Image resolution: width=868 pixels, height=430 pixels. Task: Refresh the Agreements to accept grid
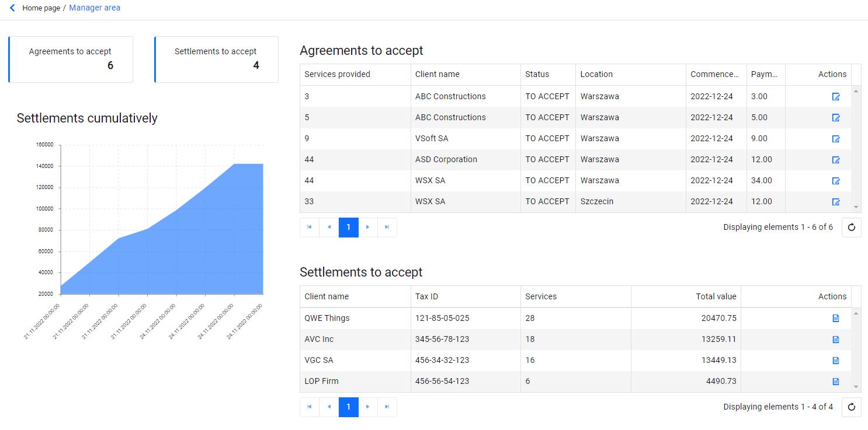point(851,228)
